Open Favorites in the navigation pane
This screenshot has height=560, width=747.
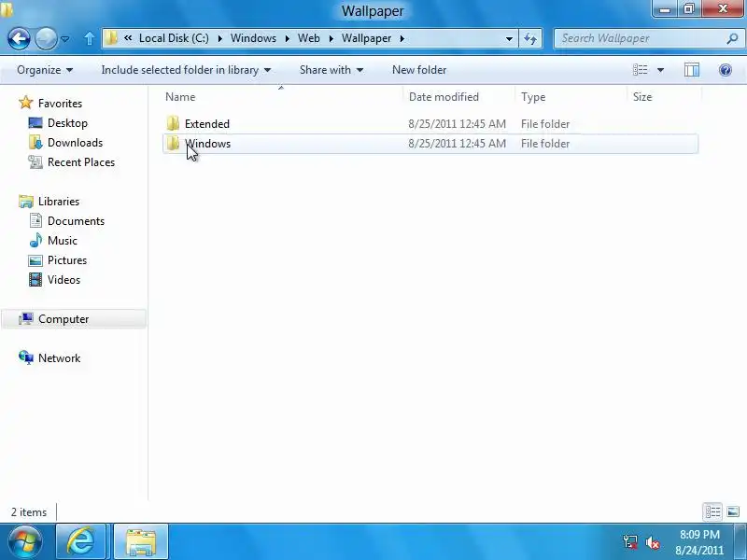coord(60,104)
